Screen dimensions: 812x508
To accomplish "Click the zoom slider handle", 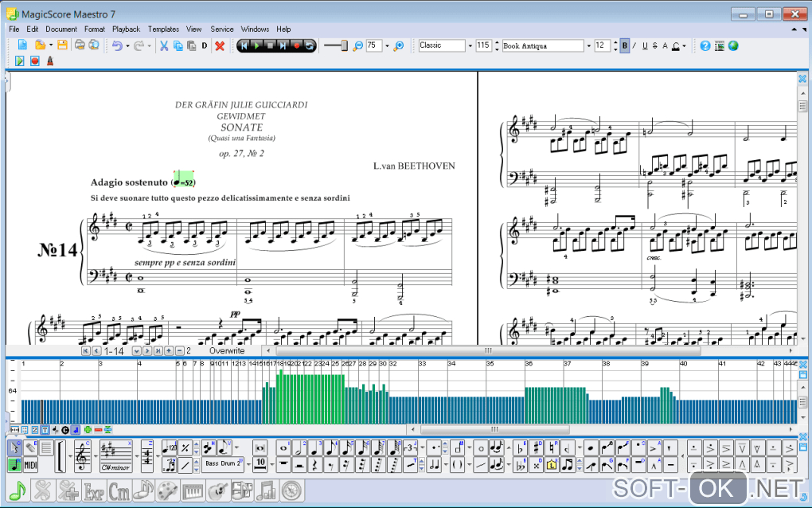I will pos(343,46).
